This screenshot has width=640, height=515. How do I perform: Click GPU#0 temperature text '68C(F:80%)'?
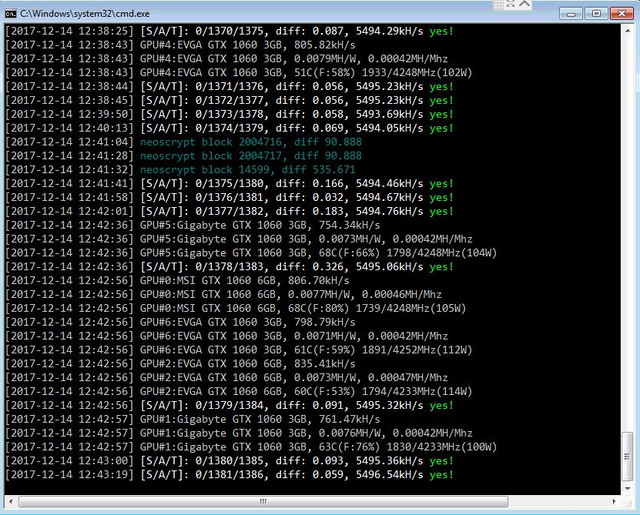coord(319,308)
